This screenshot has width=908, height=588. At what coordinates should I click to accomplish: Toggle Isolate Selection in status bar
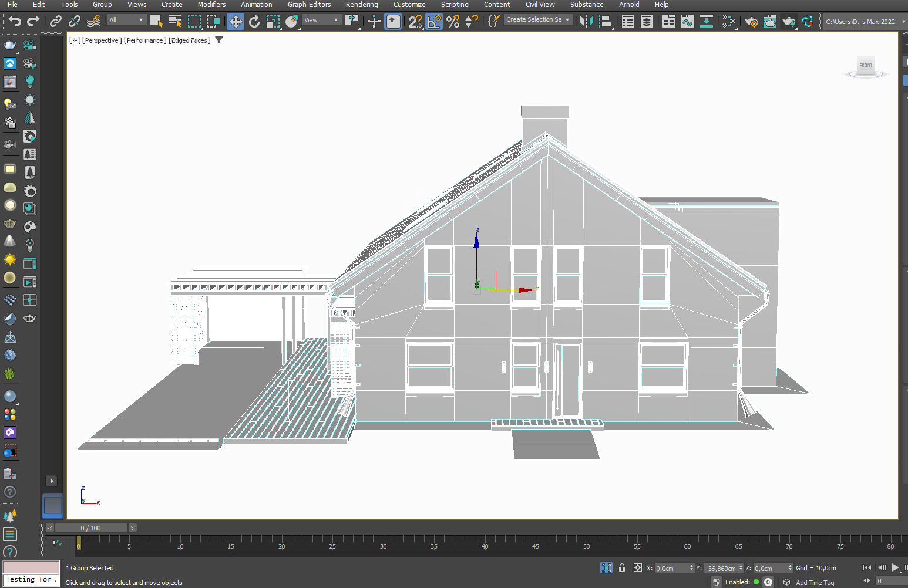coord(606,567)
